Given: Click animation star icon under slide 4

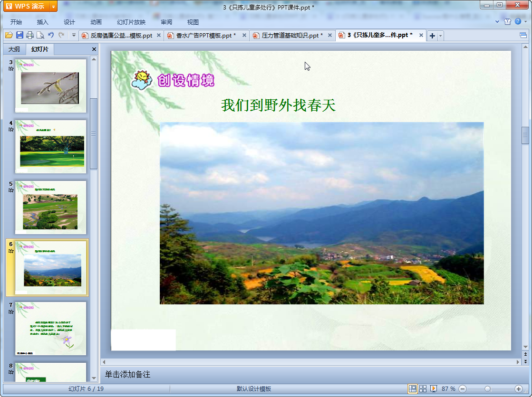Looking at the screenshot, I should (x=11, y=130).
